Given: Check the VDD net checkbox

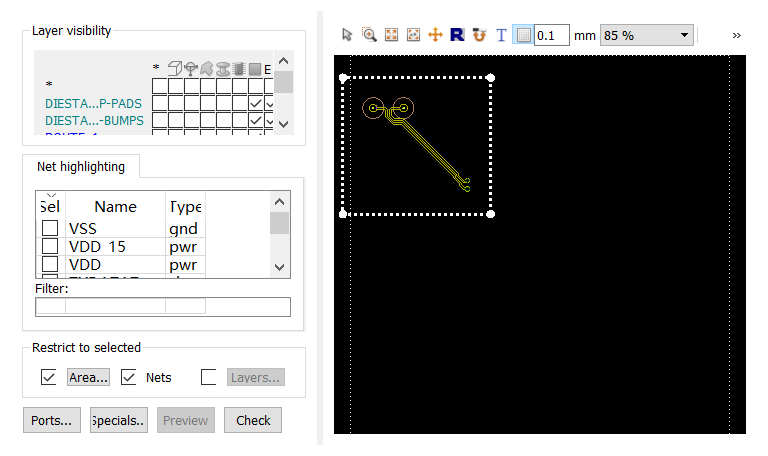Looking at the screenshot, I should point(49,264).
